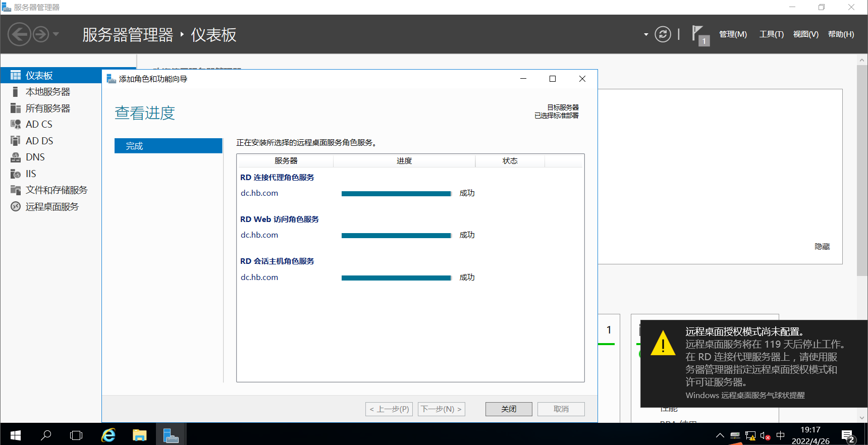
Task: Open Task View from the taskbar
Action: [x=76, y=435]
